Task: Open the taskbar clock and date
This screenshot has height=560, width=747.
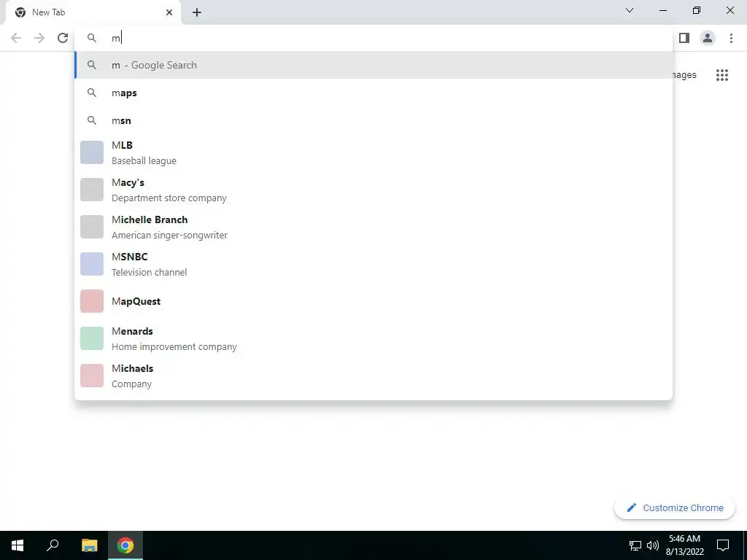Action: click(684, 545)
